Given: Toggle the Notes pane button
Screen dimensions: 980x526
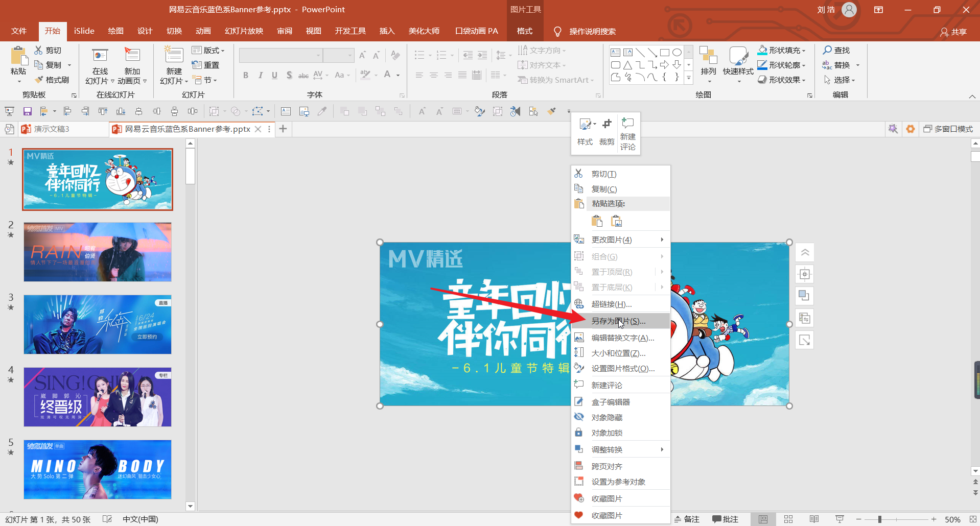Looking at the screenshot, I should click(687, 519).
